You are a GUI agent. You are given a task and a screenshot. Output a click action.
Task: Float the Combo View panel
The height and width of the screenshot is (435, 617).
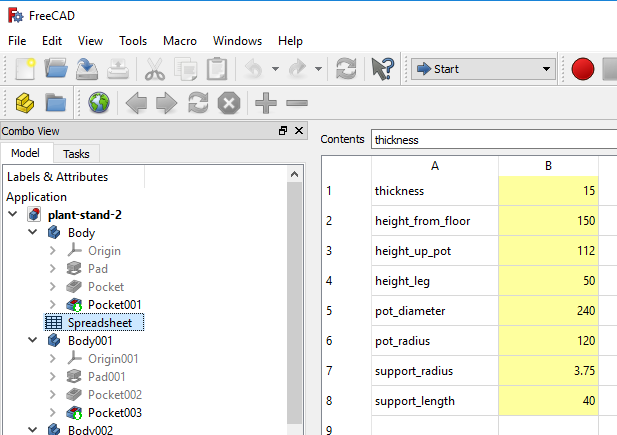283,130
